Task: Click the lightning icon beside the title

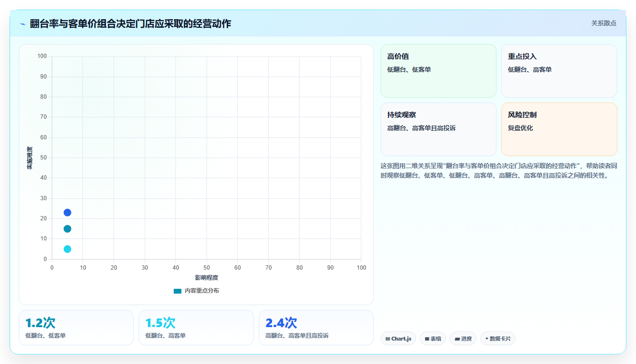Action: click(x=23, y=24)
